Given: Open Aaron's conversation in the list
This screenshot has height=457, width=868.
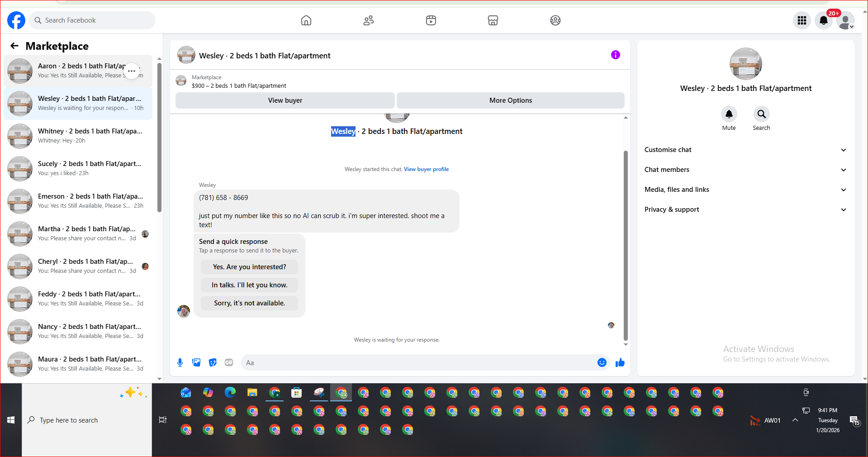Looking at the screenshot, I should coord(78,71).
